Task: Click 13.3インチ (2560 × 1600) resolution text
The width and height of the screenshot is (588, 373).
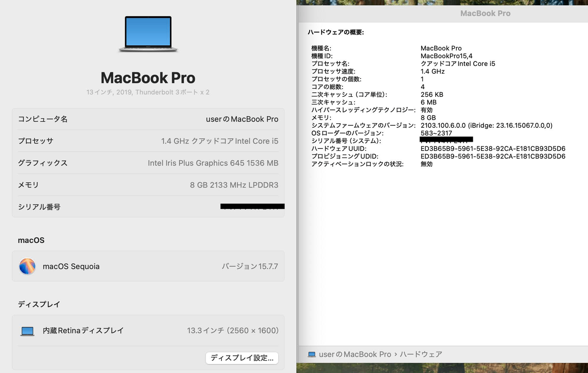Action: click(x=233, y=331)
